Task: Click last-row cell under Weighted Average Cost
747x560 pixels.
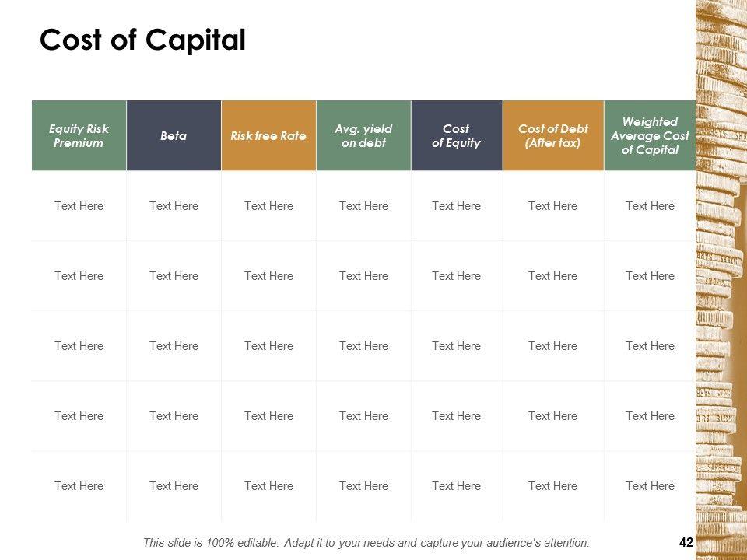Action: pyautogui.click(x=650, y=486)
